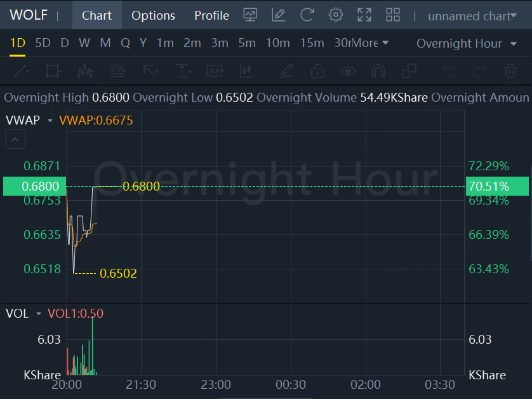Click the edit note pencil icon in header
This screenshot has height=399, width=532.
[x=279, y=15]
